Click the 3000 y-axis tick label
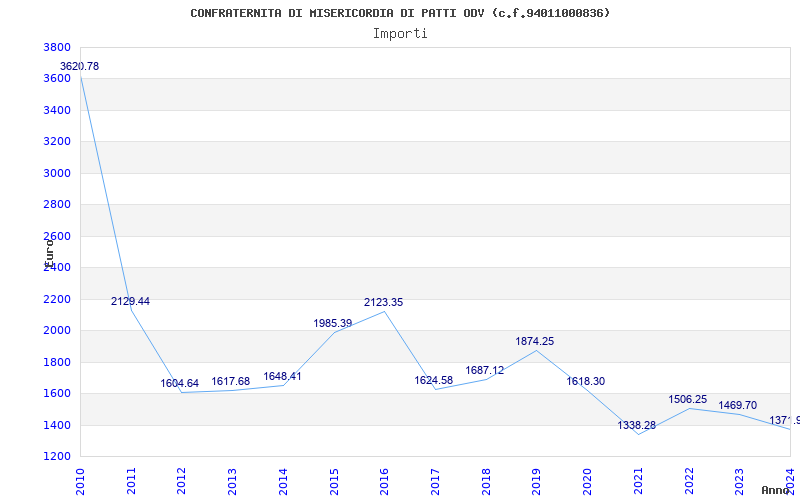Screen dimensions: 800x500 (57, 173)
